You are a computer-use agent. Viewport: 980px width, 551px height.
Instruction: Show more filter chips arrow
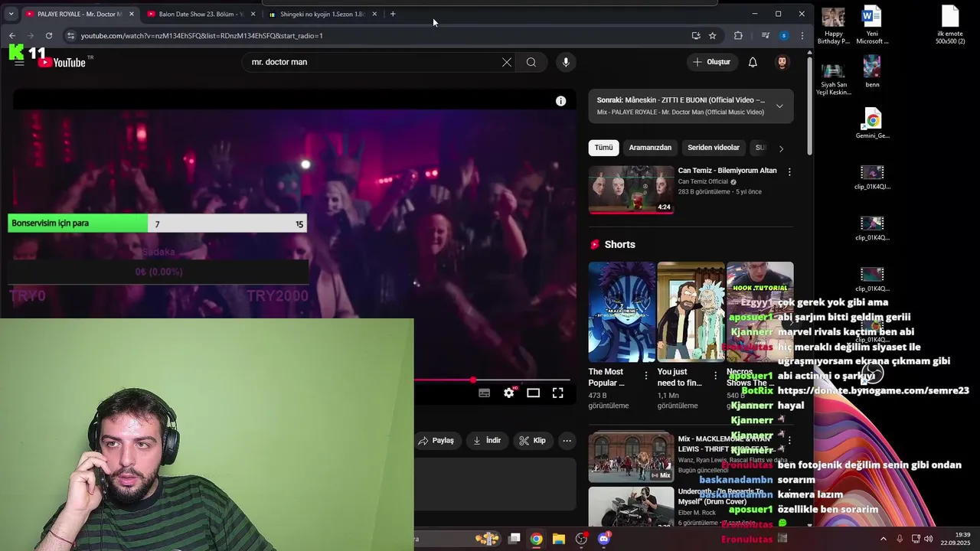click(x=781, y=148)
